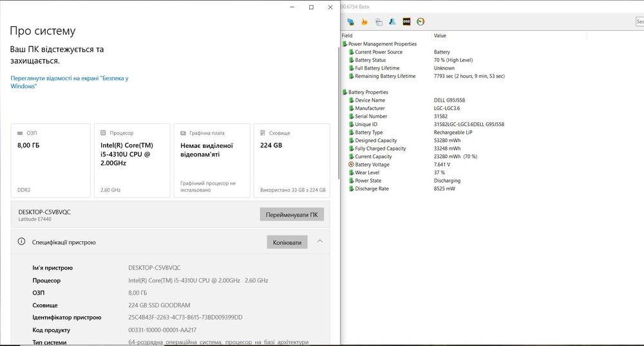This screenshot has width=644, height=346.
Task: Click the battery icon beside Remaining Battery Lifetime
Action: pos(351,76)
